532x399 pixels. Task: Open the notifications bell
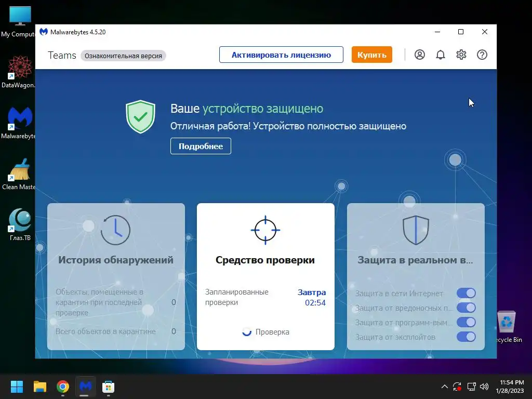point(441,55)
